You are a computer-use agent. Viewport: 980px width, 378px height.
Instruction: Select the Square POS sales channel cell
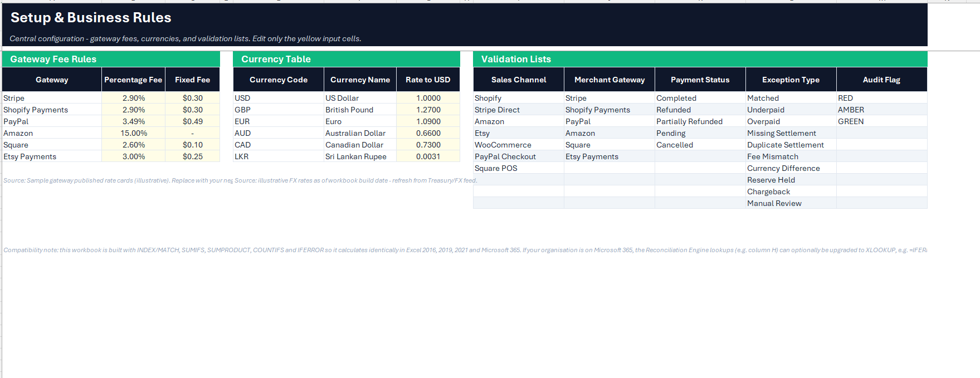pos(519,168)
